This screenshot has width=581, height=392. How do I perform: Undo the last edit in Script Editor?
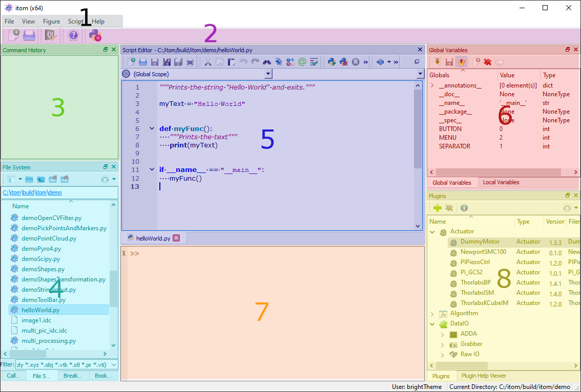click(x=243, y=62)
